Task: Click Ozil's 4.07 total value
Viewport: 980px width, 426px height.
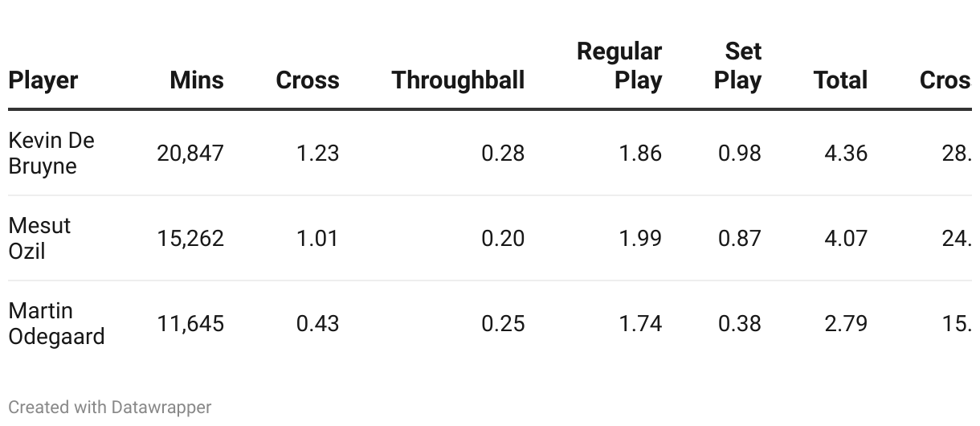Action: [846, 238]
